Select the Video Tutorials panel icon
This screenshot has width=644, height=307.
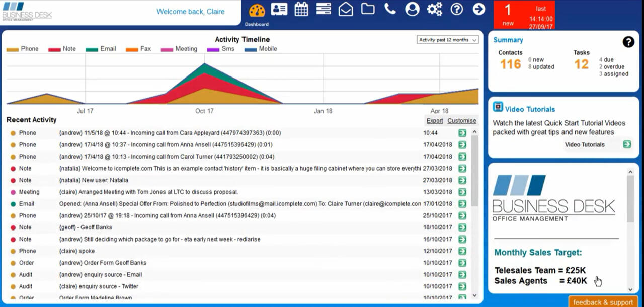coord(498,108)
